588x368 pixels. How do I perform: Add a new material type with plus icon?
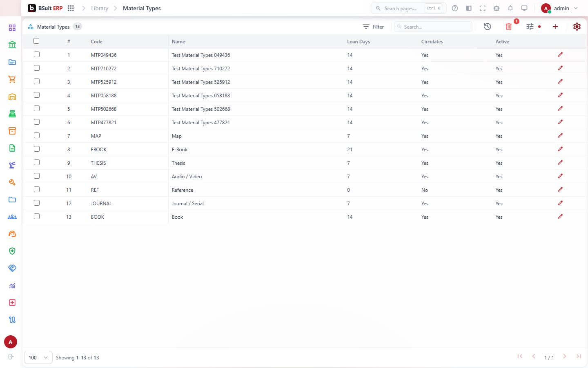pos(555,27)
